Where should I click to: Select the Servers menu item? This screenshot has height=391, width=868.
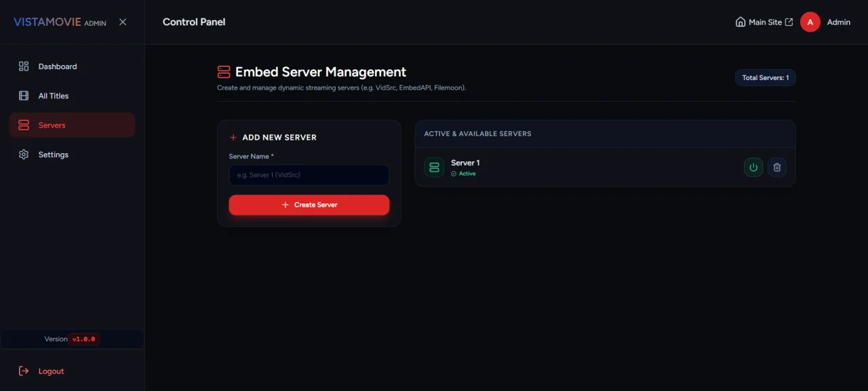[x=72, y=125]
